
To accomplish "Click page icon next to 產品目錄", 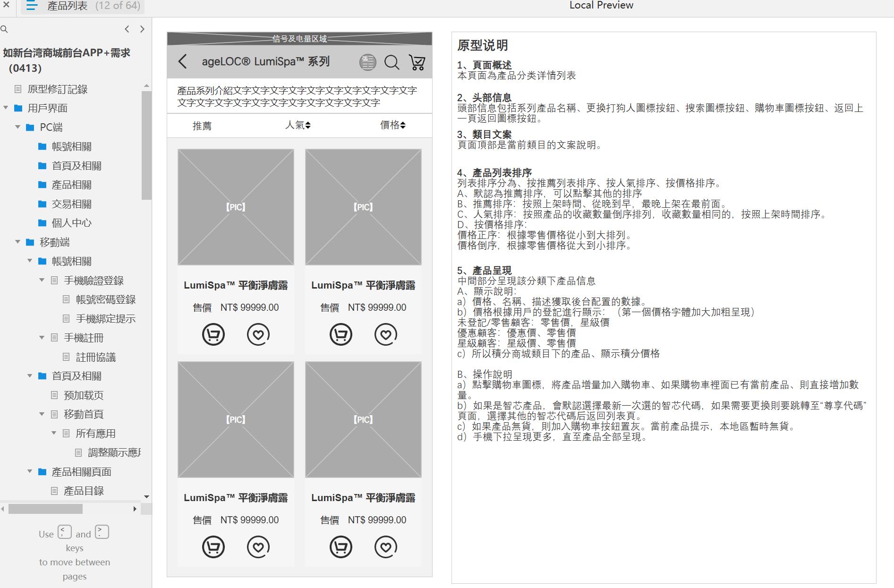I will [x=54, y=491].
